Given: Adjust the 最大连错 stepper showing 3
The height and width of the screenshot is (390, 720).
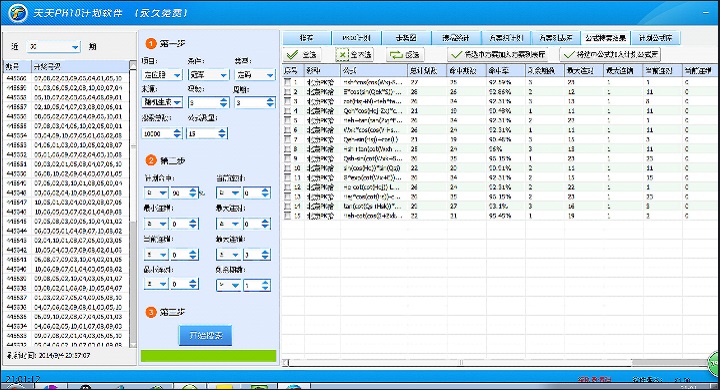Looking at the screenshot, I should coord(257,254).
